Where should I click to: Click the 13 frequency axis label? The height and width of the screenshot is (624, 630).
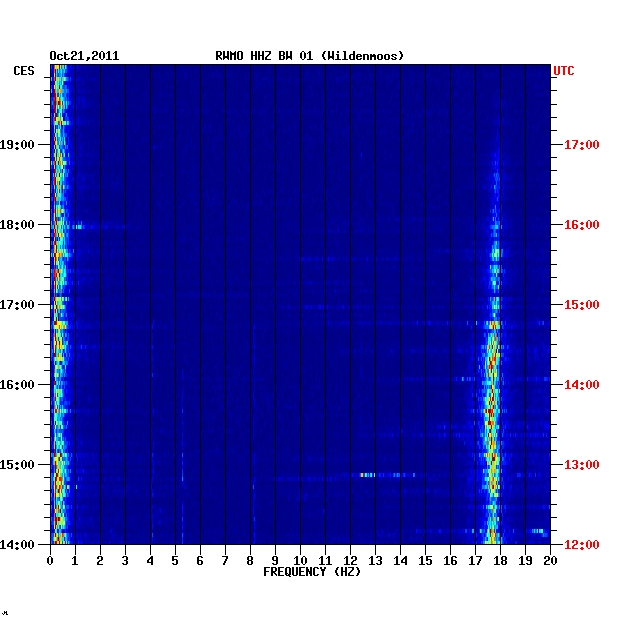375,561
